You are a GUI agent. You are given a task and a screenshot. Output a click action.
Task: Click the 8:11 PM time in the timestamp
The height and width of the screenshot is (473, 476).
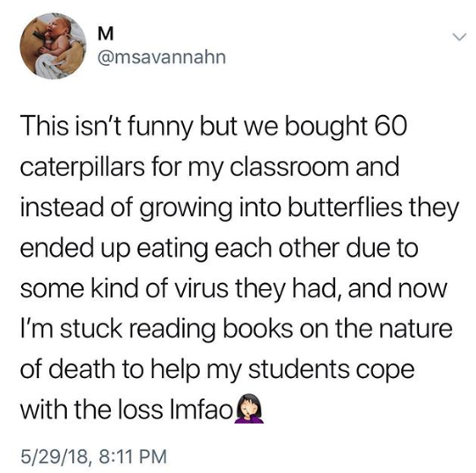133,456
